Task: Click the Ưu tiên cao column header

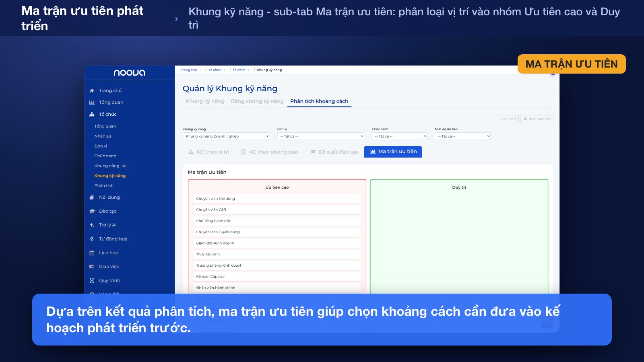Action: coord(277,187)
